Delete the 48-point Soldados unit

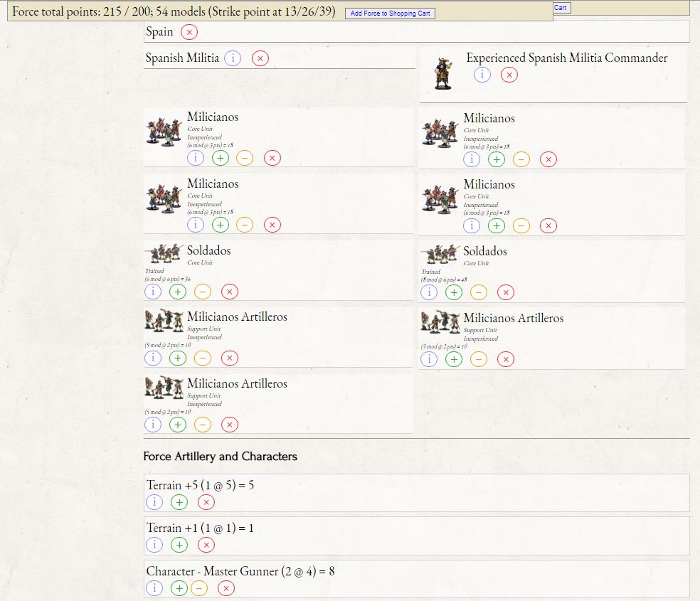pyautogui.click(x=506, y=292)
